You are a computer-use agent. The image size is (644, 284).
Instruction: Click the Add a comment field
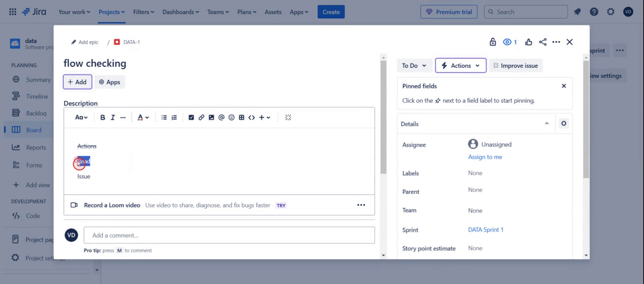pos(229,235)
